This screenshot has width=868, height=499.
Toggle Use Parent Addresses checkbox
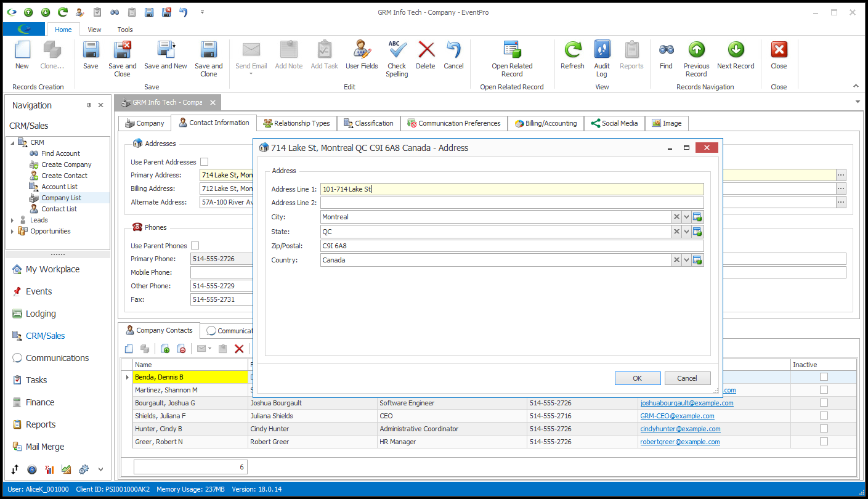coord(204,162)
